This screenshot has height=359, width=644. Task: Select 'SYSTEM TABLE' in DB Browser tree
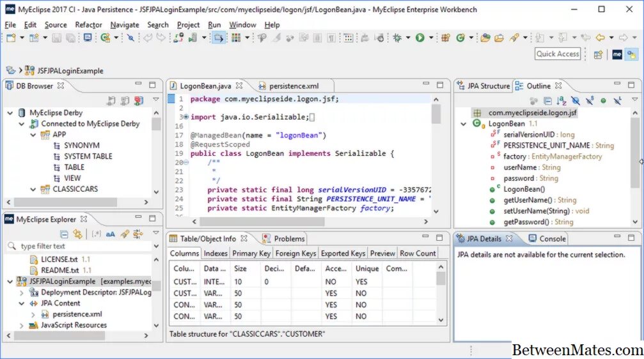tap(88, 157)
